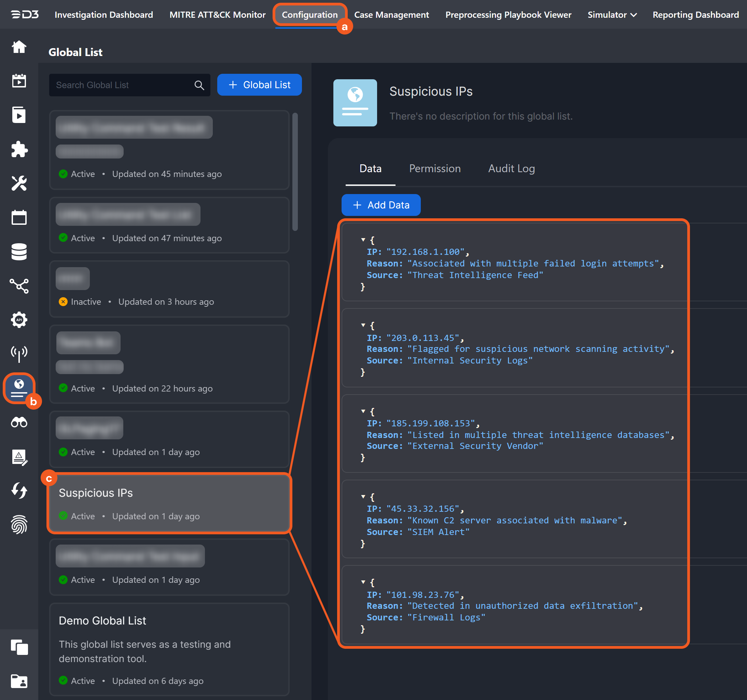This screenshot has height=700, width=747.
Task: Click the home icon in sidebar
Action: (x=19, y=47)
